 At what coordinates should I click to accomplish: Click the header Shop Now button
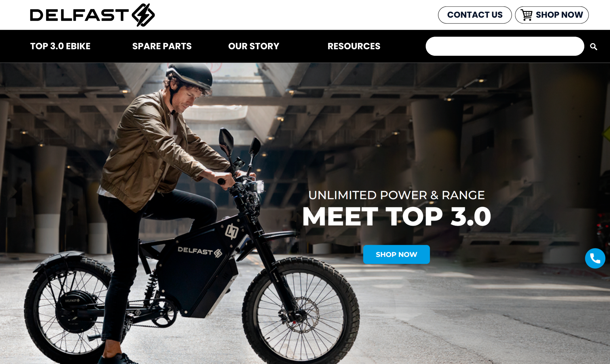(552, 15)
